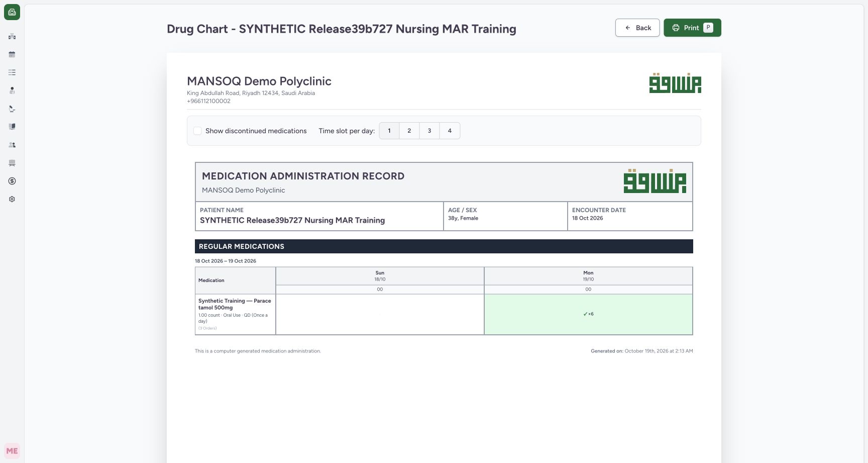Open the doctor/patient icon in sidebar

pyautogui.click(x=12, y=90)
